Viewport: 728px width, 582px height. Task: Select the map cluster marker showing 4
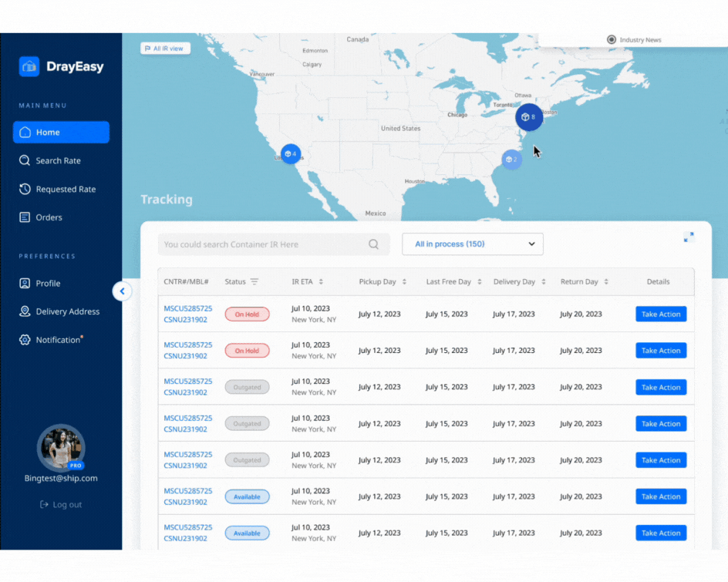(291, 154)
